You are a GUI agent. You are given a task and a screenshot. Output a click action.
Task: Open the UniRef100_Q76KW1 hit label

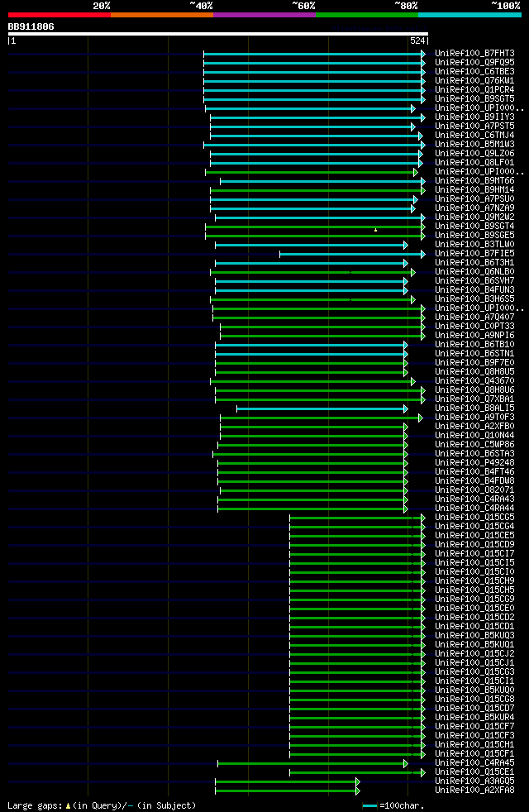[474, 81]
